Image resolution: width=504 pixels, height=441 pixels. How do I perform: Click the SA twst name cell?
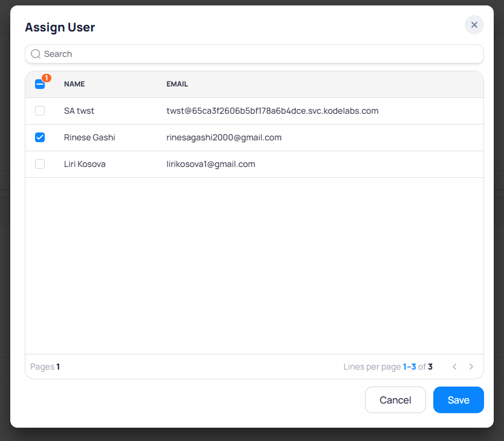[79, 111]
